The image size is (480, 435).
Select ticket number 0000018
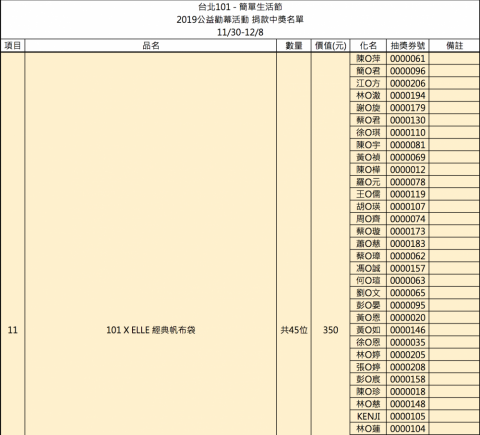408,392
